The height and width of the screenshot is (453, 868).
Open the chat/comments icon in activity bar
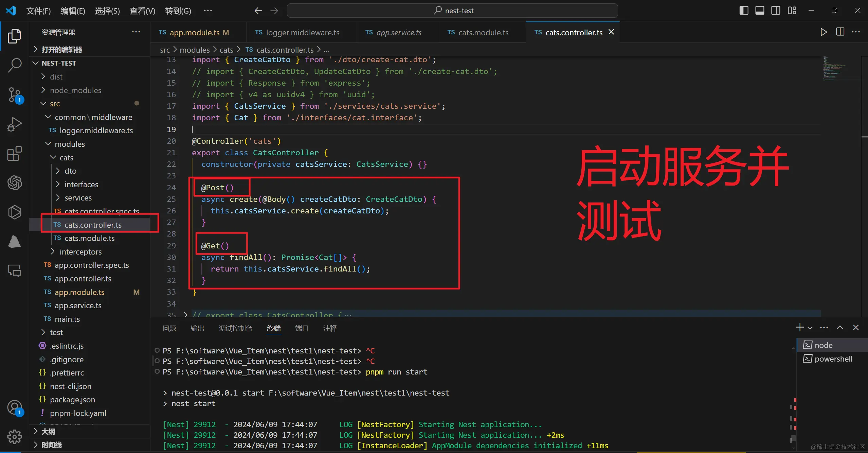click(x=14, y=271)
